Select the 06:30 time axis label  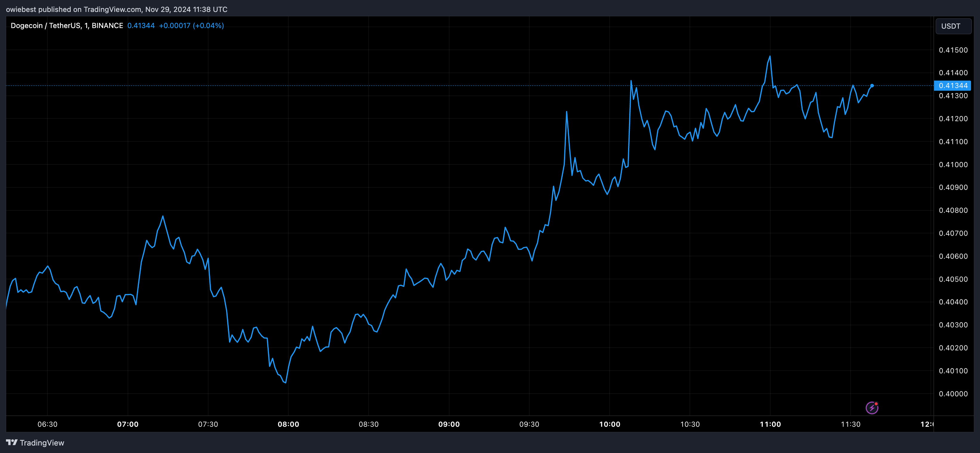point(47,424)
